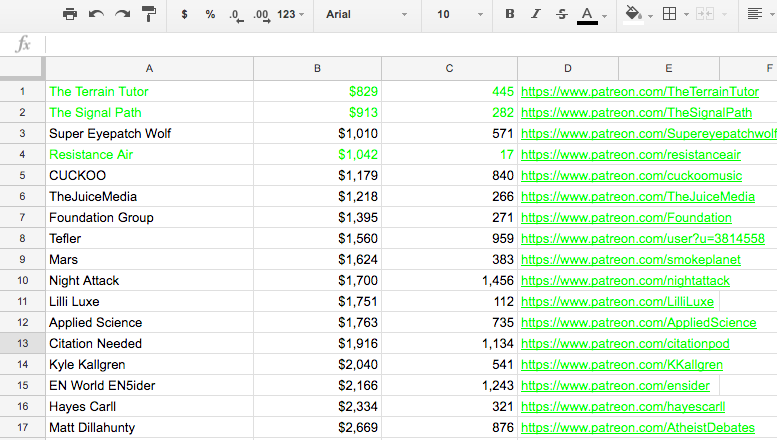The image size is (777, 440).
Task: Open the nightattack Patreon link
Action: 625,280
